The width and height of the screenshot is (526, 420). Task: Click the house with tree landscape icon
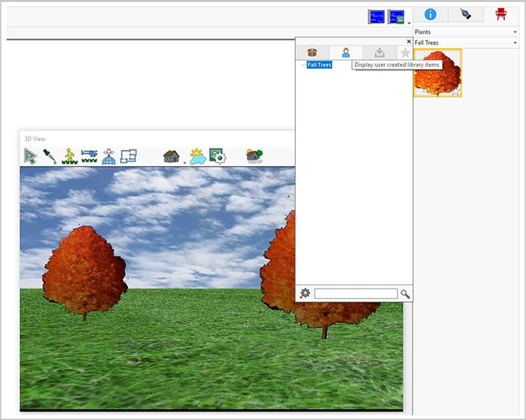pos(254,156)
